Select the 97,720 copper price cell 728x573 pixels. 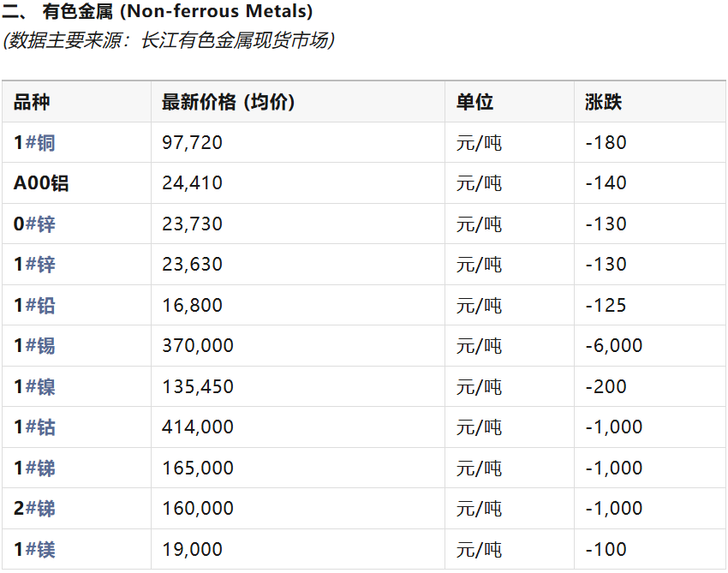click(x=192, y=143)
